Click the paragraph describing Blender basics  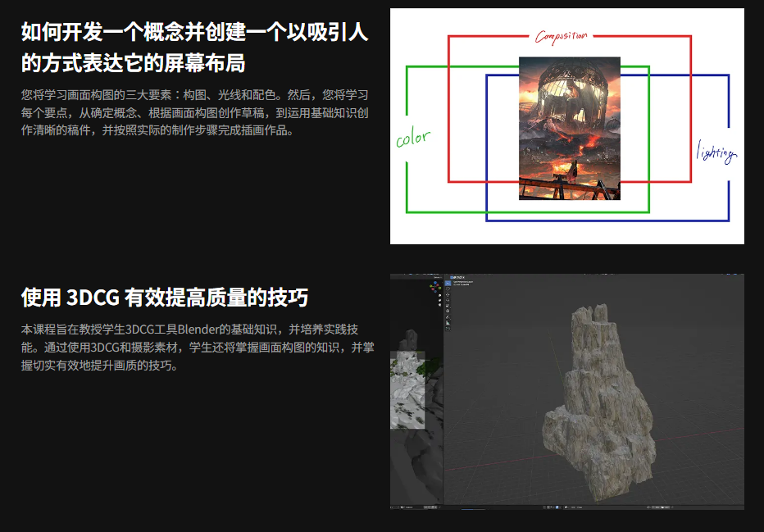click(197, 348)
